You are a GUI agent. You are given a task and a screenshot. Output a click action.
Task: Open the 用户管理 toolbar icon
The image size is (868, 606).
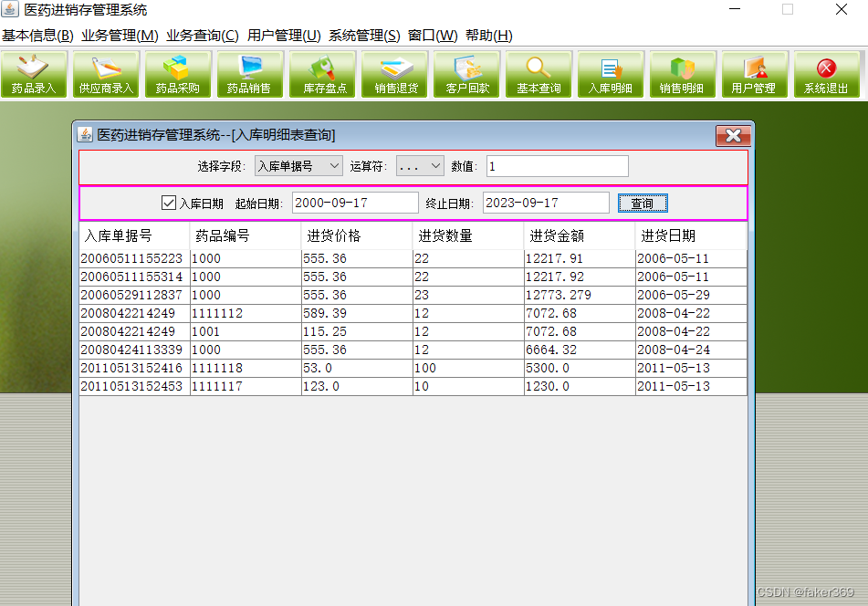pos(755,74)
